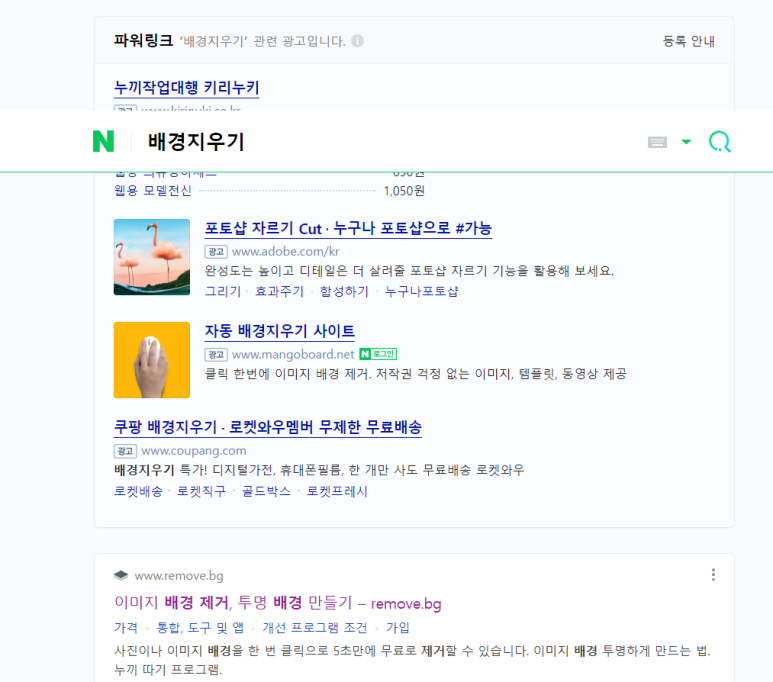Image resolution: width=773 pixels, height=682 pixels.
Task: Click the green Naver N logo
Action: (x=104, y=142)
